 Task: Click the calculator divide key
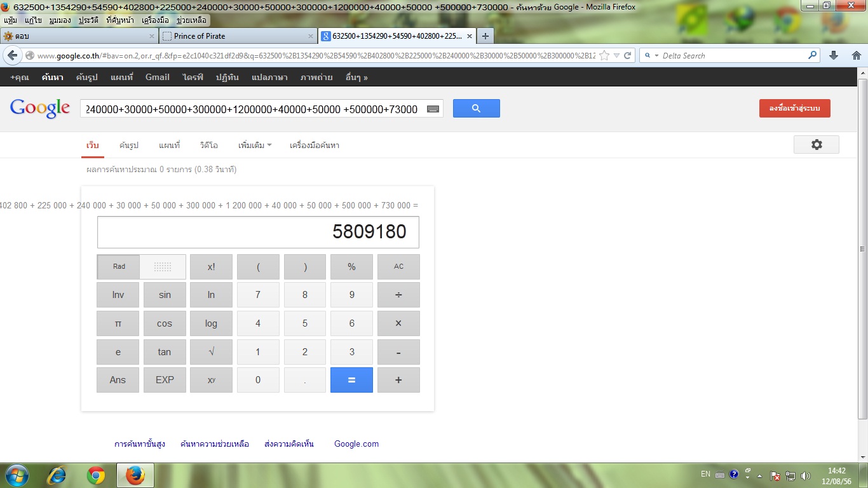pyautogui.click(x=398, y=295)
